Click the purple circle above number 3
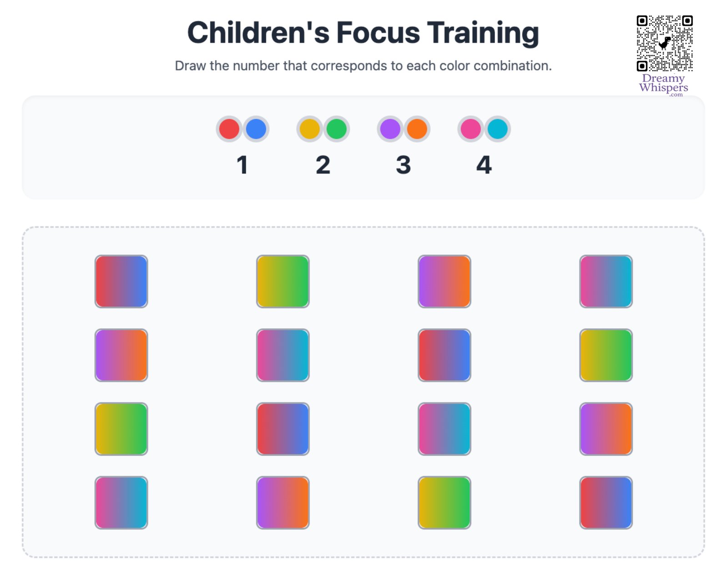The width and height of the screenshot is (728, 582). pyautogui.click(x=390, y=129)
